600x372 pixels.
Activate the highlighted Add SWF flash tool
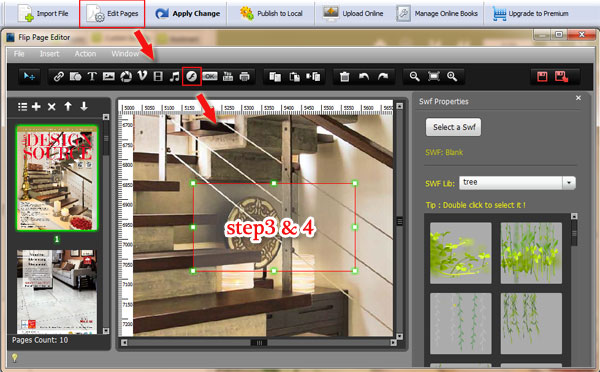(x=191, y=77)
